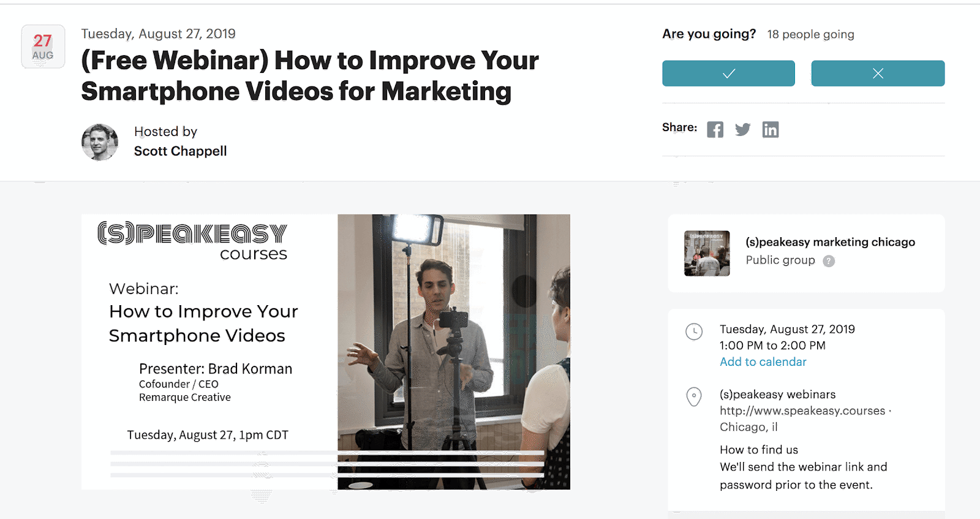Screen dimensions: 980x519
Task: Open the webinar promotional image
Action: coord(326,352)
